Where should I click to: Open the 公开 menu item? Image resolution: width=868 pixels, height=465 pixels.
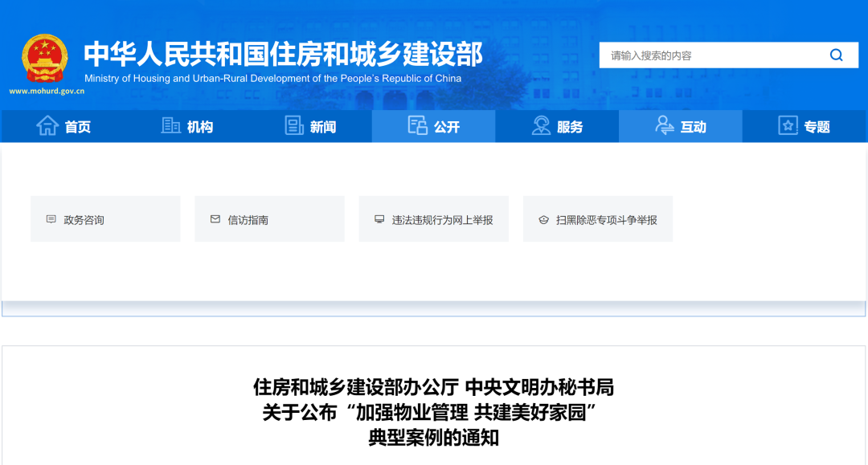[x=433, y=126]
